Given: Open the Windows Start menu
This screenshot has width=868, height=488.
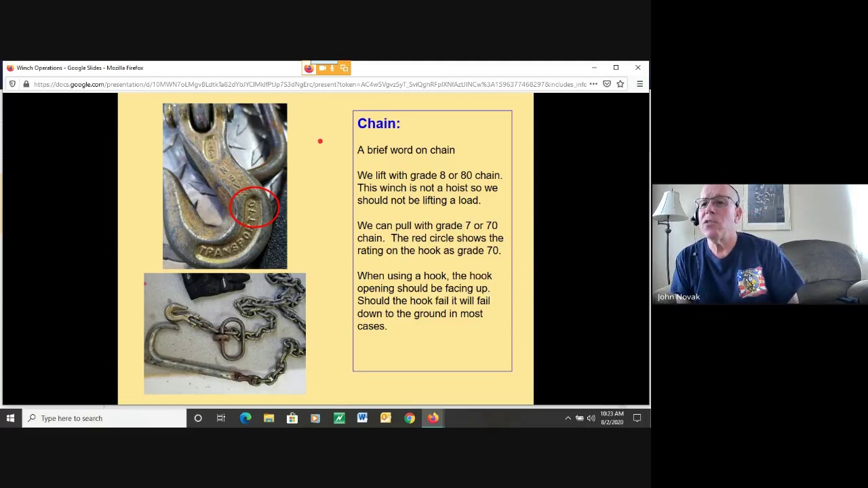Looking at the screenshot, I should 10,418.
